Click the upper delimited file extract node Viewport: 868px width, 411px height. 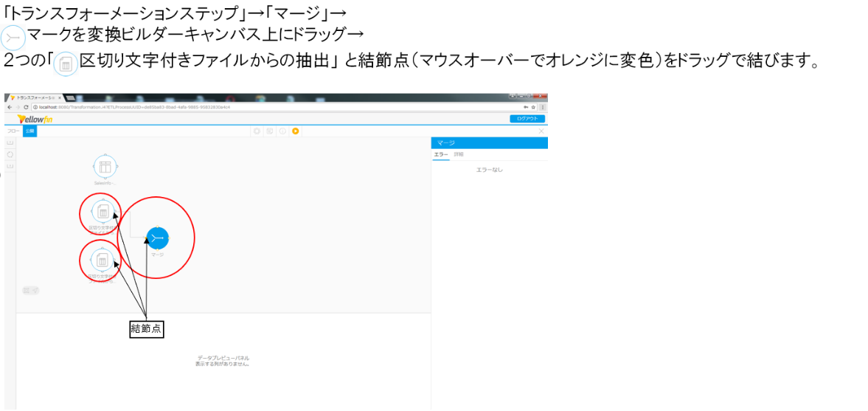[x=103, y=213]
